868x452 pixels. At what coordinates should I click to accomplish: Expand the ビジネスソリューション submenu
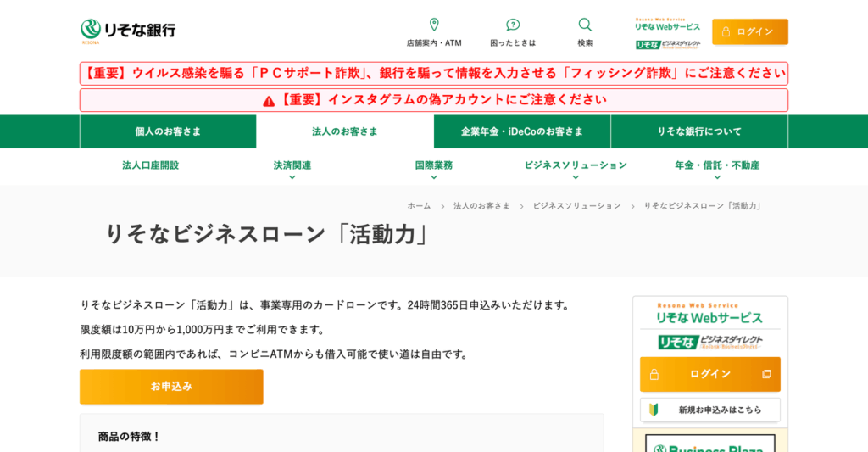click(576, 169)
